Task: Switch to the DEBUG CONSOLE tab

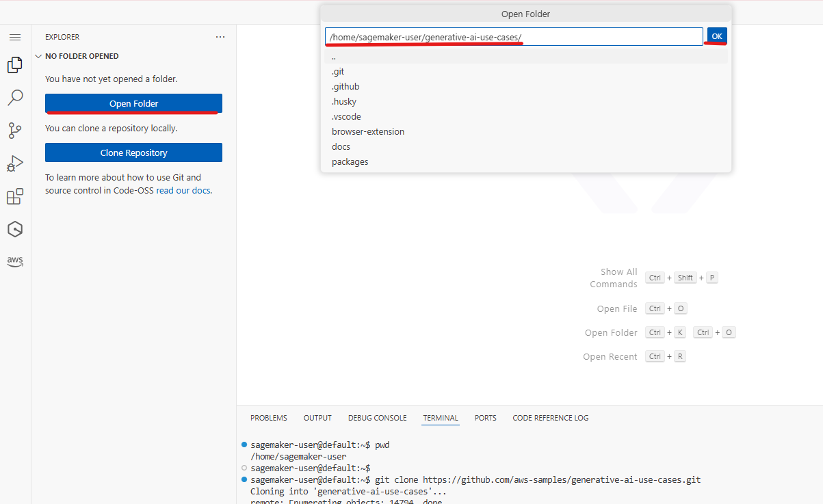Action: 377,418
